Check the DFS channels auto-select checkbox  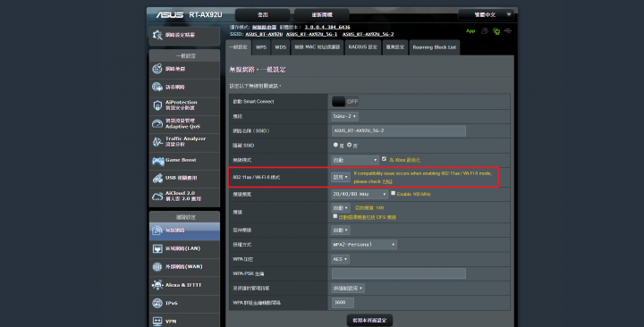click(x=335, y=216)
